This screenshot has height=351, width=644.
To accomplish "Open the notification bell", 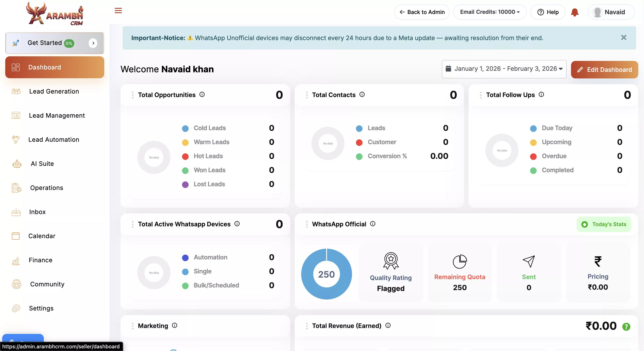I will [575, 12].
